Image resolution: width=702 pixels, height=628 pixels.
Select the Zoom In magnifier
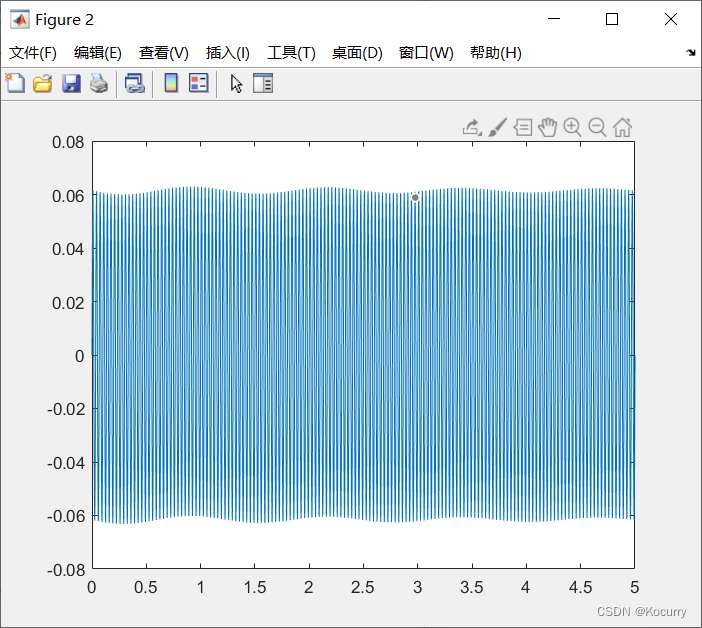573,128
